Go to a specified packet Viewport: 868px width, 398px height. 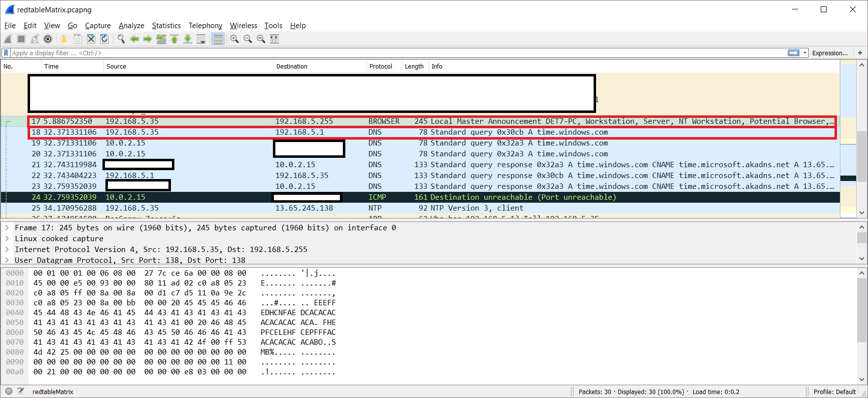161,39
